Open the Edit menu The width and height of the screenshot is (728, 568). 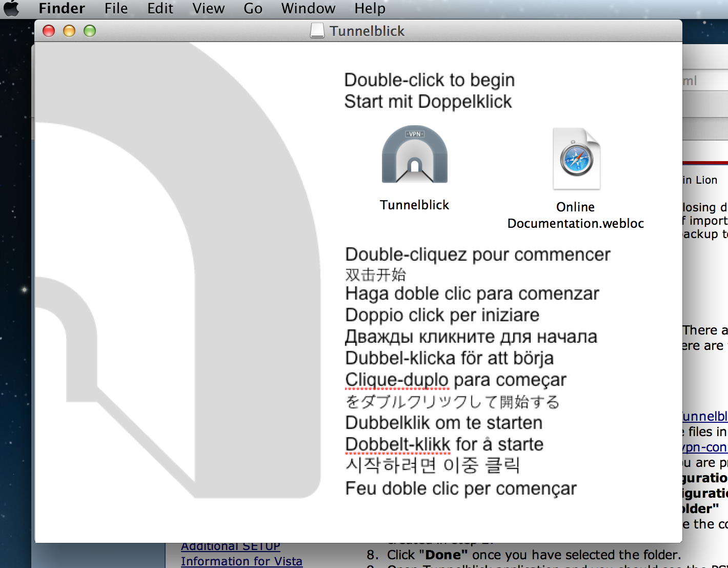[x=160, y=8]
